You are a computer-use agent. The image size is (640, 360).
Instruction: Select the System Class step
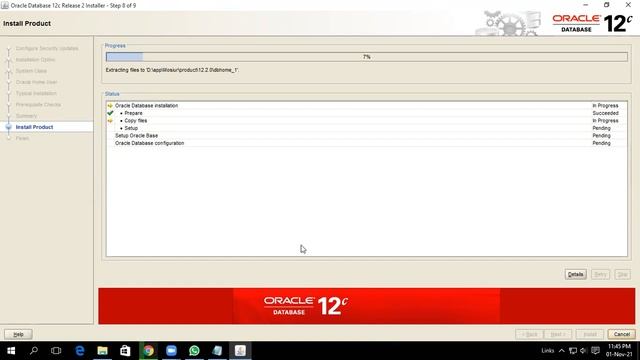pyautogui.click(x=31, y=71)
